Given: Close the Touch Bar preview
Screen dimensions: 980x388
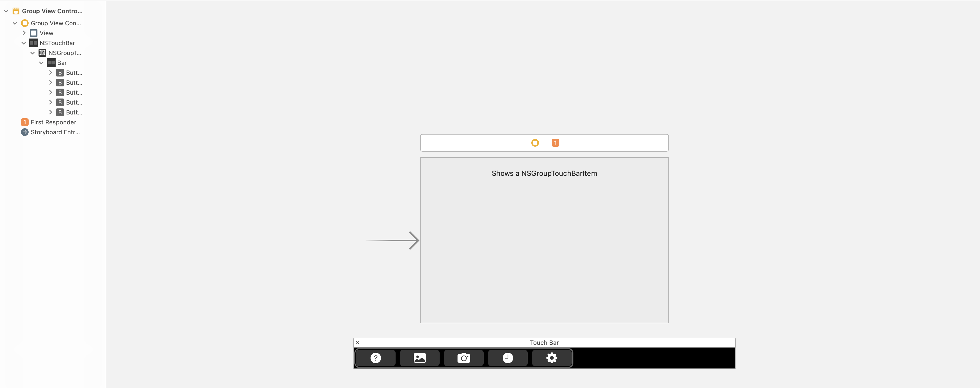Looking at the screenshot, I should tap(358, 343).
